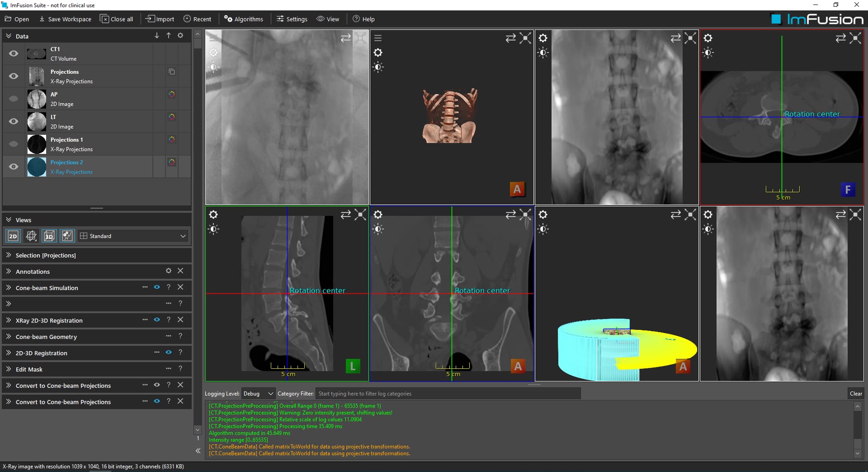Open the Standard layout dropdown
868x472 pixels.
pyautogui.click(x=132, y=236)
